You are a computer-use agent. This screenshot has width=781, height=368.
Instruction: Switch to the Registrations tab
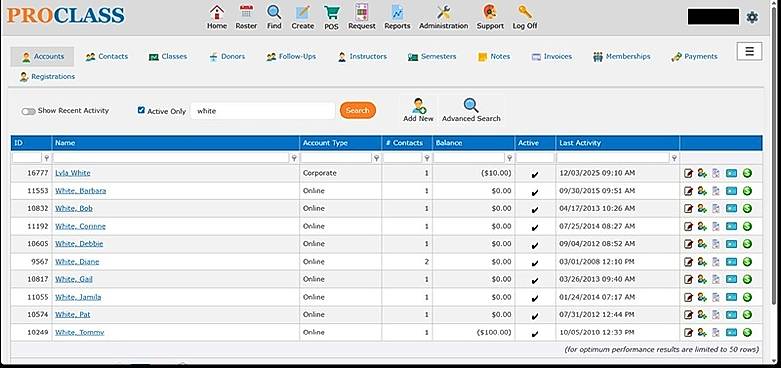pyautogui.click(x=47, y=77)
